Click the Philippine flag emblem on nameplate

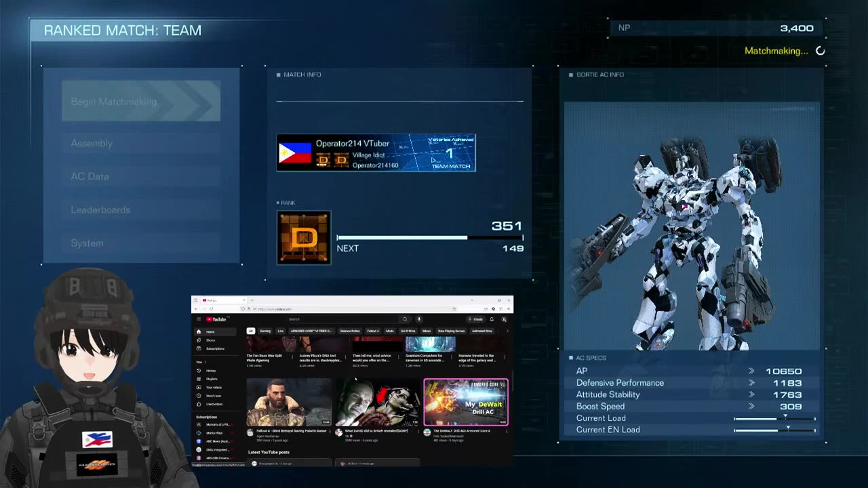[x=295, y=152]
